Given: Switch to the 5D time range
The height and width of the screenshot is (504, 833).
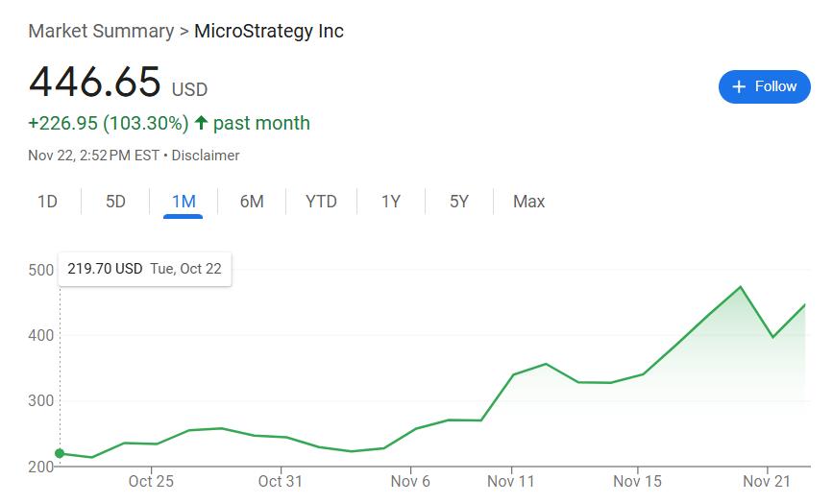Looking at the screenshot, I should pyautogui.click(x=115, y=202).
